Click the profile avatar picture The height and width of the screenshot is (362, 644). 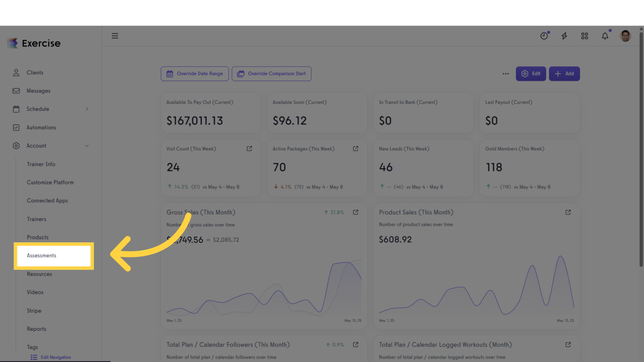(625, 35)
